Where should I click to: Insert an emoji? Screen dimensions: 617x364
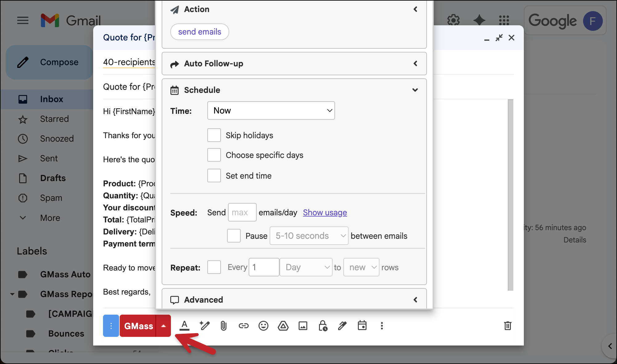coord(263,326)
